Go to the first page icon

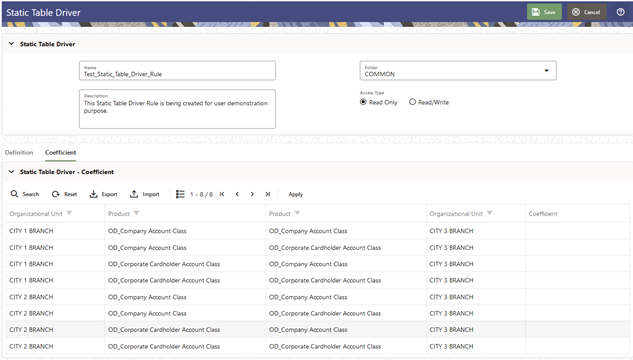[222, 194]
